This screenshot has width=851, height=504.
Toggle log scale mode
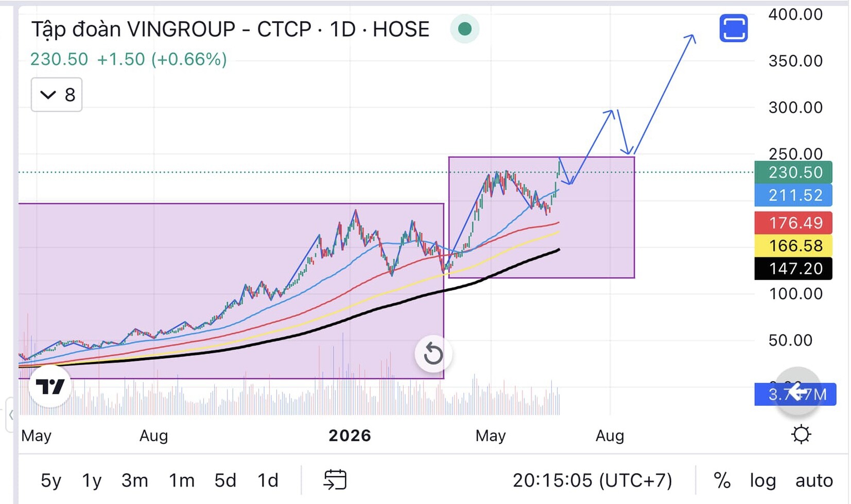pos(762,480)
